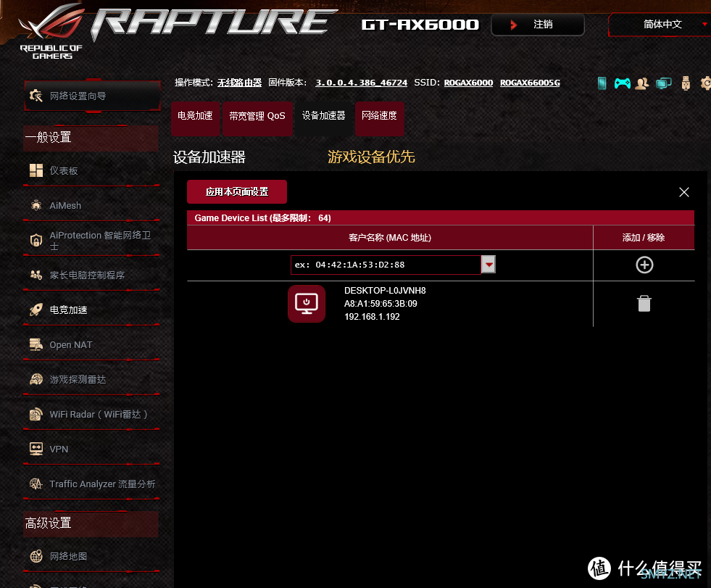Click the ROG Republic of Gamers logo
The height and width of the screenshot is (588, 711).
pyautogui.click(x=51, y=32)
